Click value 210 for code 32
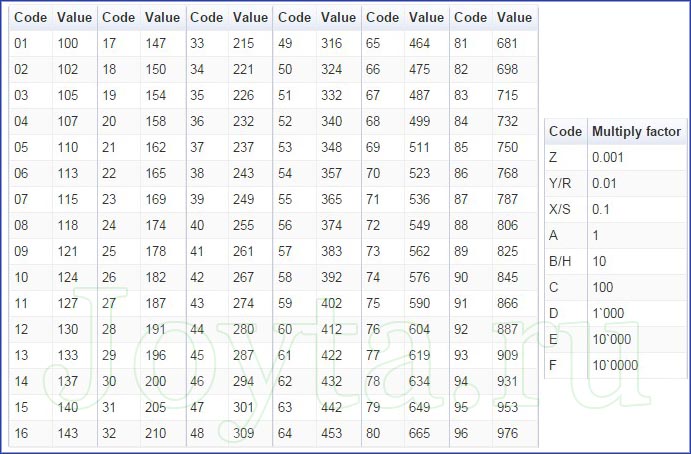691x454 pixels. (x=156, y=433)
